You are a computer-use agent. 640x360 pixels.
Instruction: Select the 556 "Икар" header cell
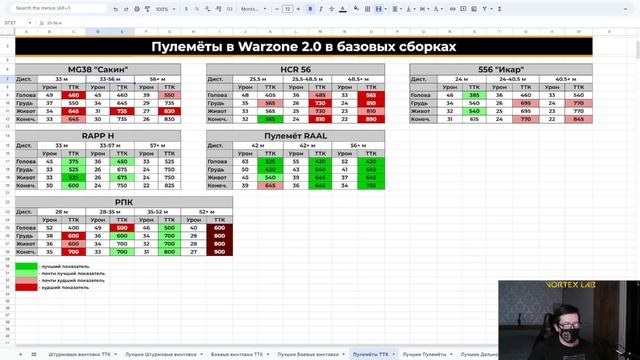click(501, 69)
